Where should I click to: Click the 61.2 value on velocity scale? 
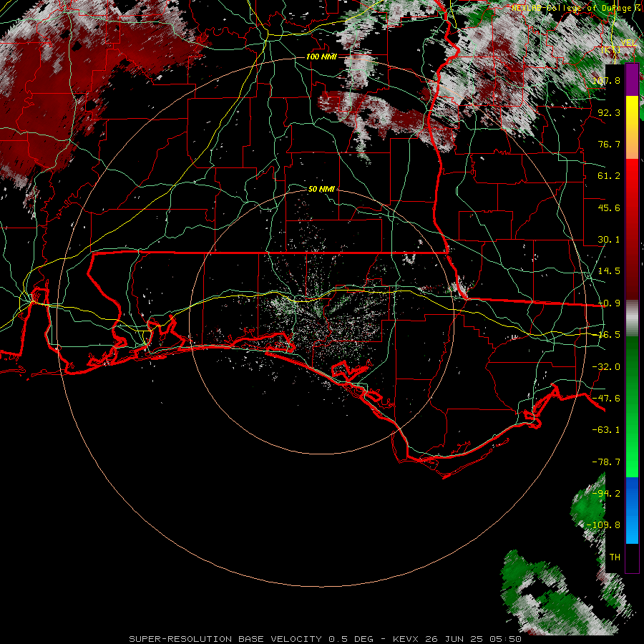[609, 176]
